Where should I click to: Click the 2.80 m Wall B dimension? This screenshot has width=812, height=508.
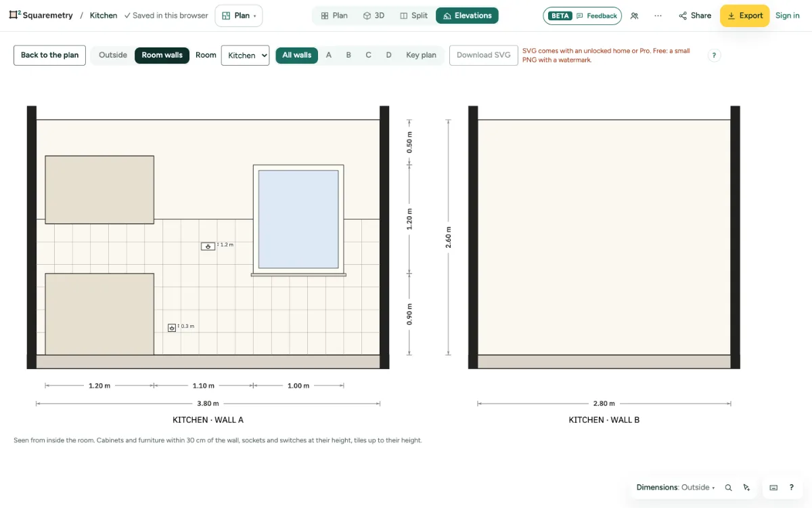tap(604, 403)
